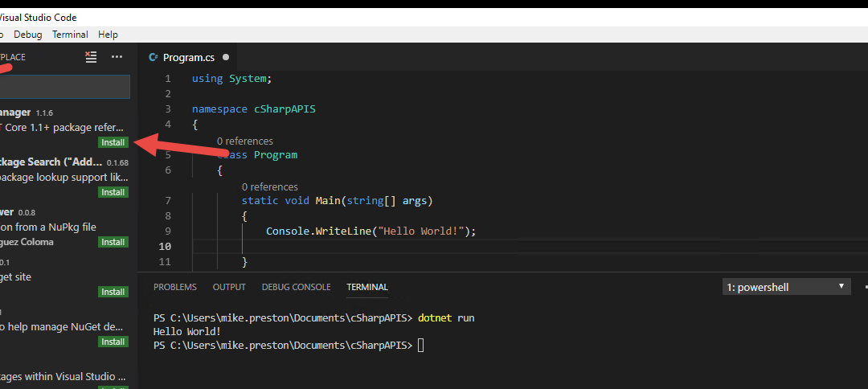Click the unsaved dot on Program.cs tab
This screenshot has height=389, width=868.
click(x=225, y=57)
